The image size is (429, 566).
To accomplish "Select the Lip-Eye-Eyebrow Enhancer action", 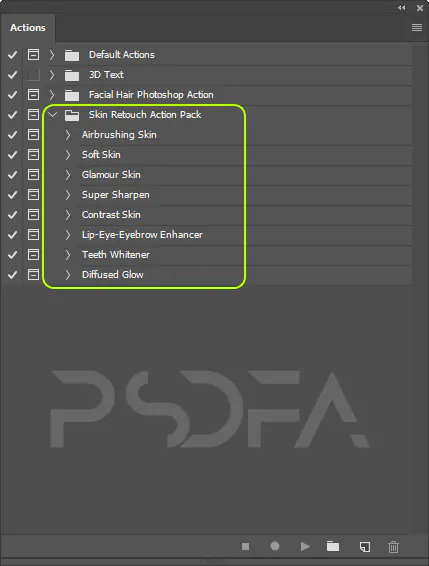I will point(142,235).
